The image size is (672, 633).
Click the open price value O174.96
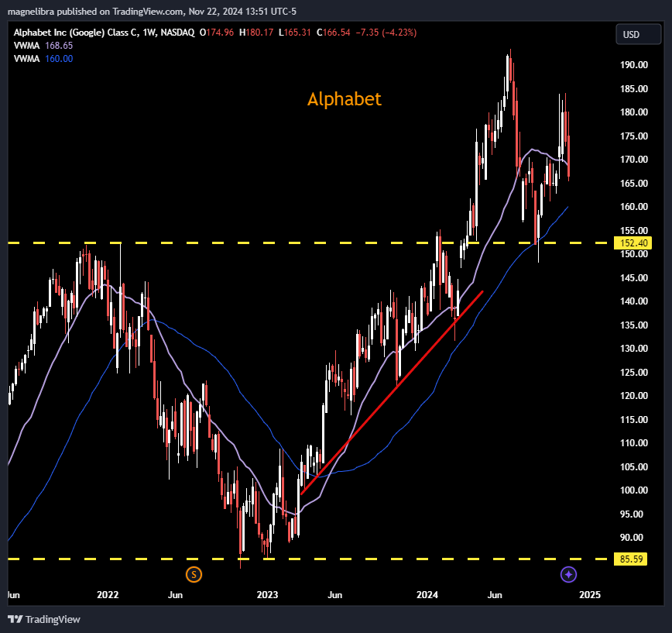coord(217,33)
